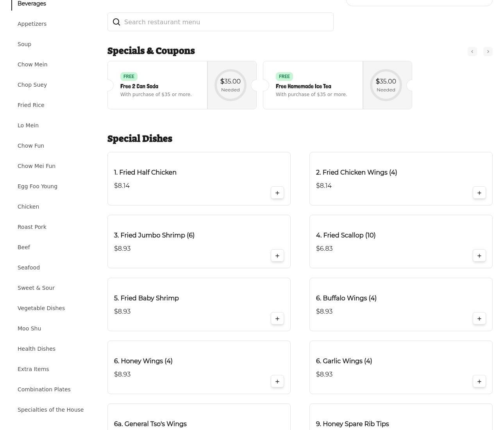Image resolution: width=504 pixels, height=430 pixels.
Task: Jump to the Appetizers category
Action: point(32,24)
